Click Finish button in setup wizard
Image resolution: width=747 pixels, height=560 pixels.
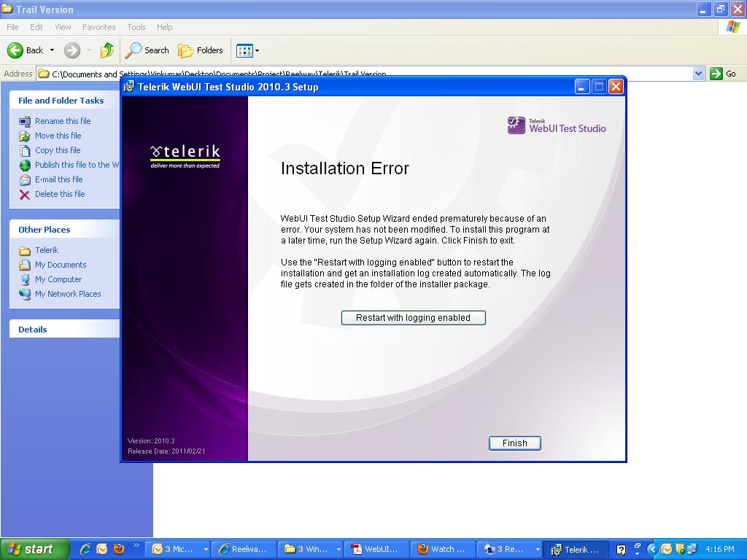[514, 443]
